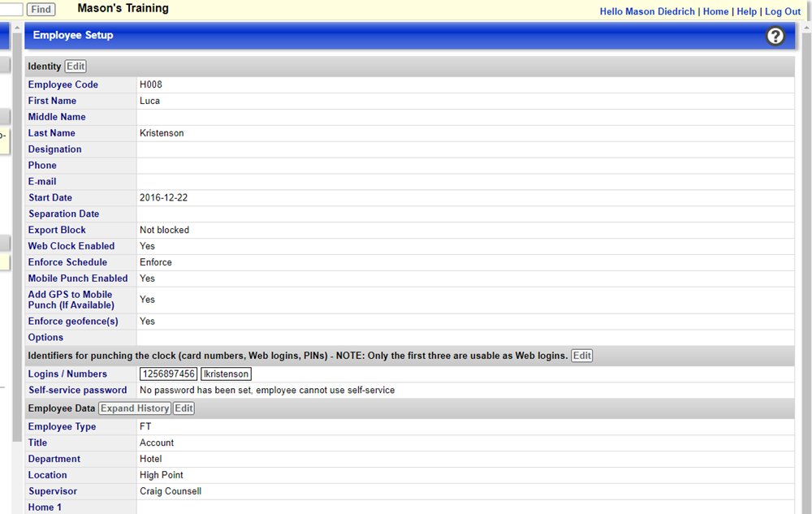Log out of Mason's Training

tap(782, 11)
